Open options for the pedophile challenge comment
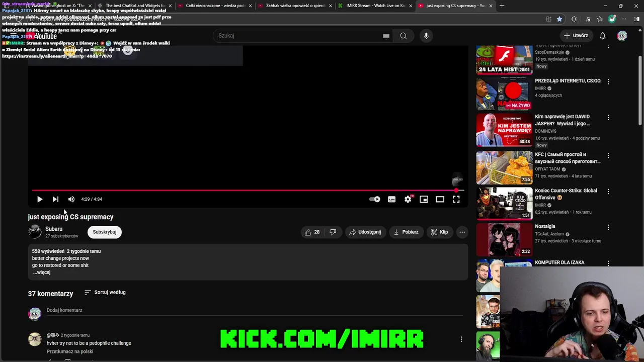This screenshot has height=362, width=644. coord(461,339)
